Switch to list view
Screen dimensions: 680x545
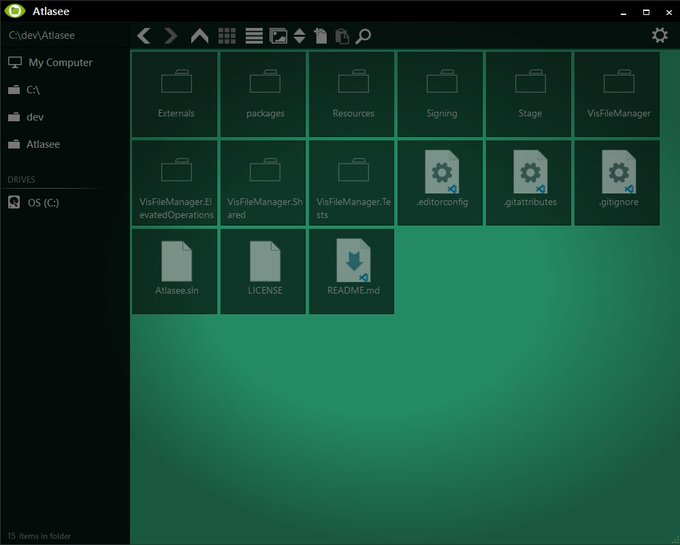(x=254, y=36)
